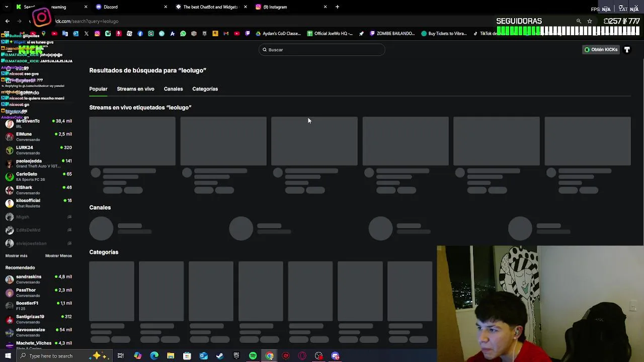The height and width of the screenshot is (362, 644).
Task: Click Mostrar Menos in the sidebar
Action: click(58, 256)
